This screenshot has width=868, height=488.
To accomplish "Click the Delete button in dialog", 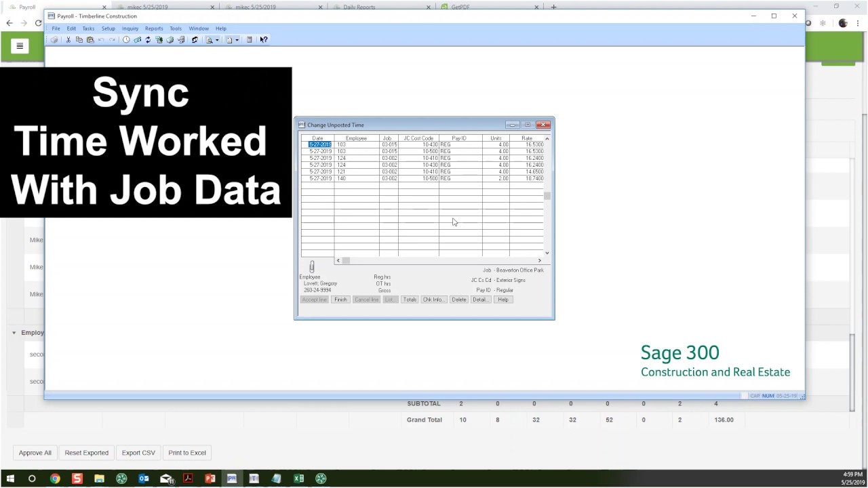I will click(459, 300).
